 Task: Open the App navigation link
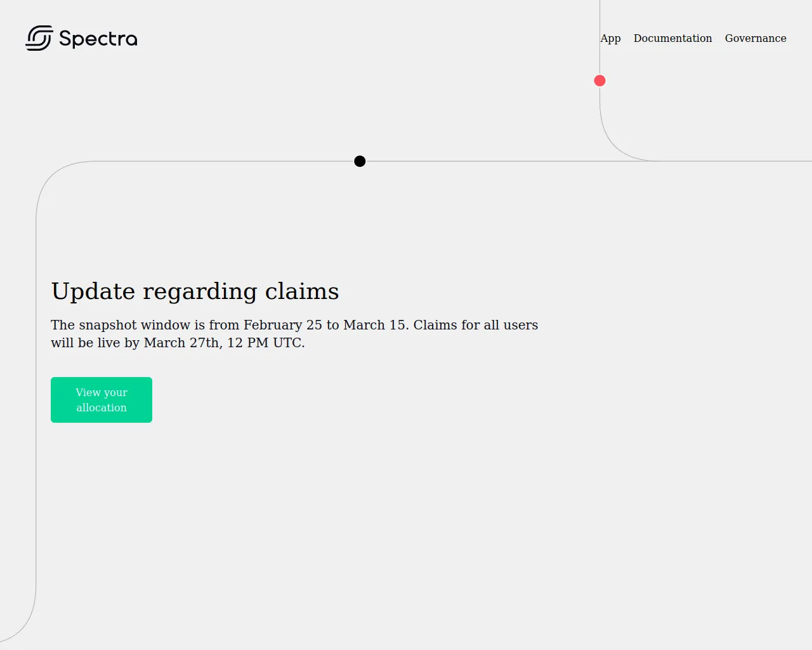pyautogui.click(x=610, y=38)
